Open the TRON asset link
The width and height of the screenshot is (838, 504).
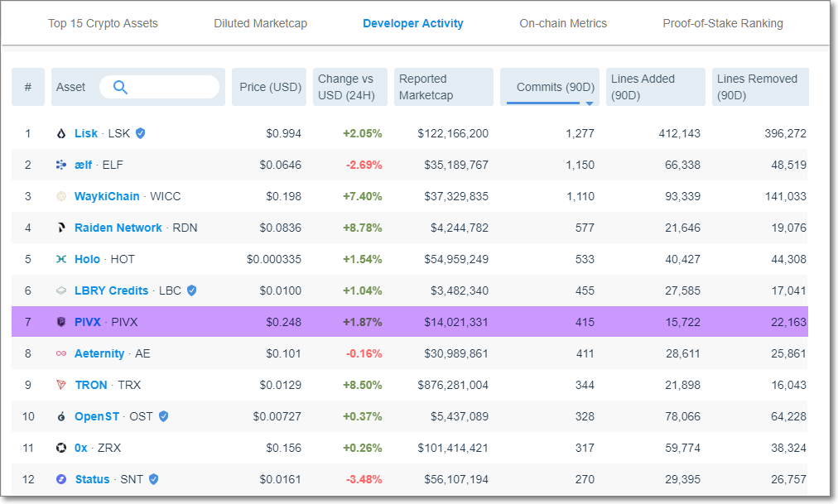tap(91, 385)
